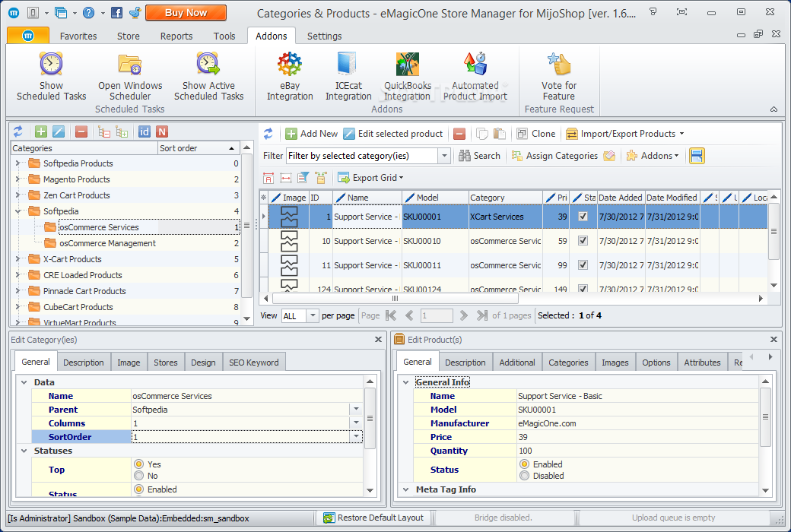
Task: Switch to Reports ribbon tab
Action: pyautogui.click(x=176, y=36)
